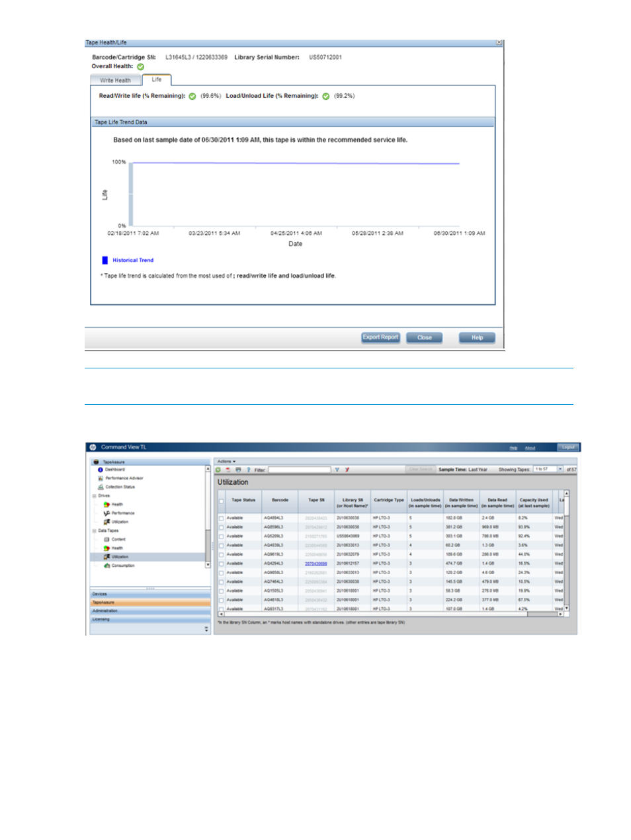Viewport: 631px width, 840px height.
Task: Click the HP logo in Command View TL
Action: [93, 447]
